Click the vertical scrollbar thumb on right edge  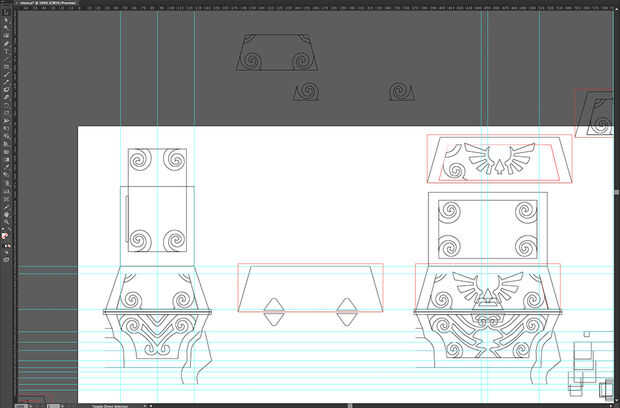pyautogui.click(x=617, y=192)
